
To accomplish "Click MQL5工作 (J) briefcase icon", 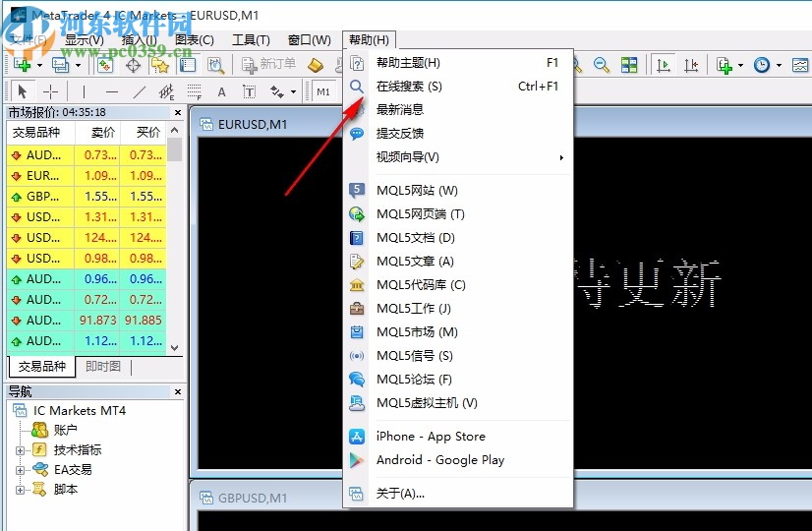I will click(x=357, y=309).
